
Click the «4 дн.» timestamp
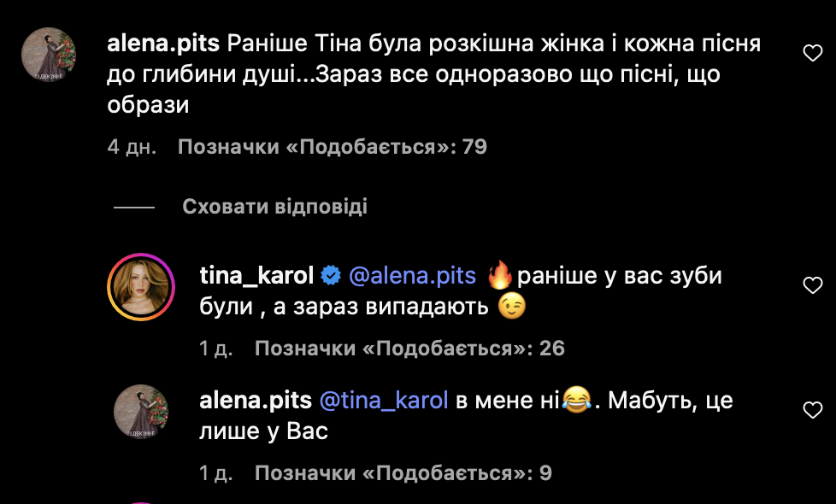coord(132,147)
